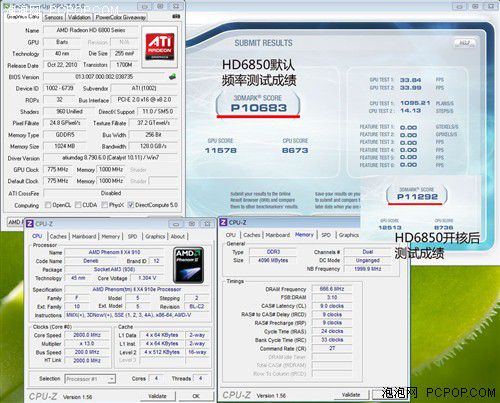The image size is (500, 403).
Task: Click the ATI Radeon logo in GPU-Z
Action: tap(160, 47)
